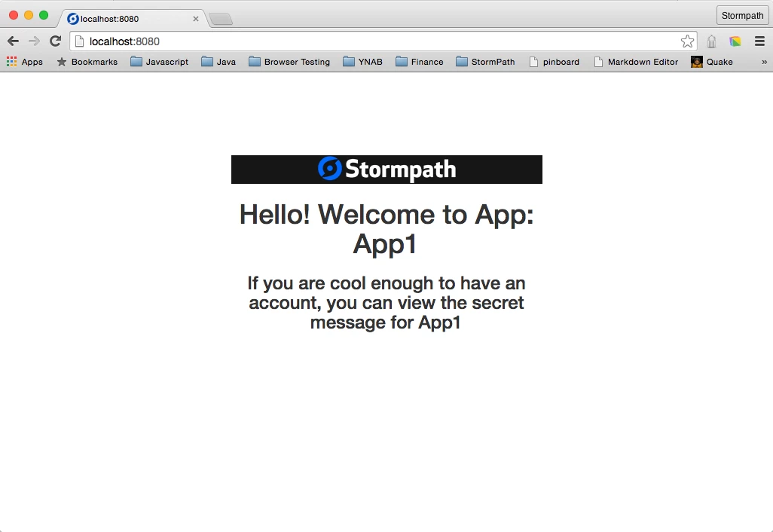This screenshot has width=773, height=532.
Task: Click the Stormpath profile button
Action: tap(742, 15)
